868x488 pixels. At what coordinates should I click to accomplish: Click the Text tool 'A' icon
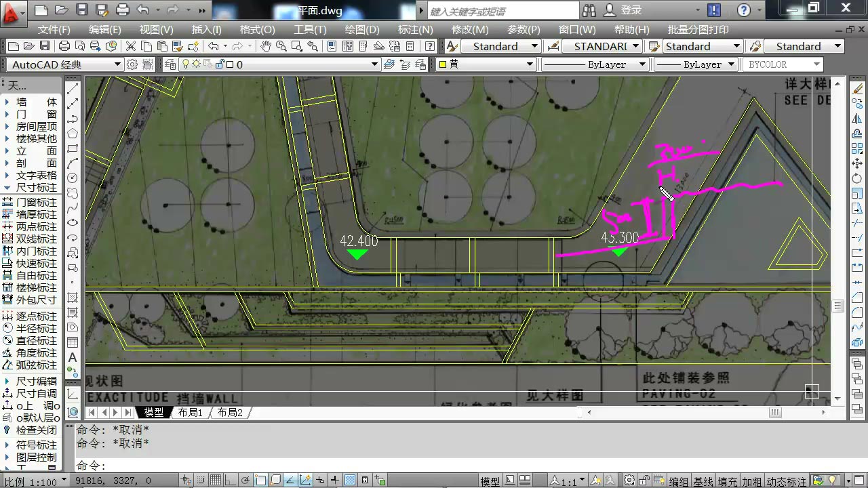(x=73, y=357)
